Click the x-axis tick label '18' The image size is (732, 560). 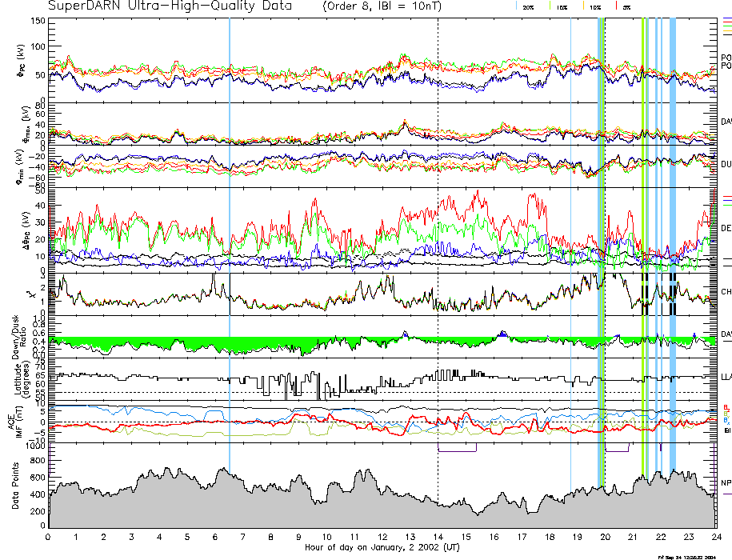click(x=550, y=537)
